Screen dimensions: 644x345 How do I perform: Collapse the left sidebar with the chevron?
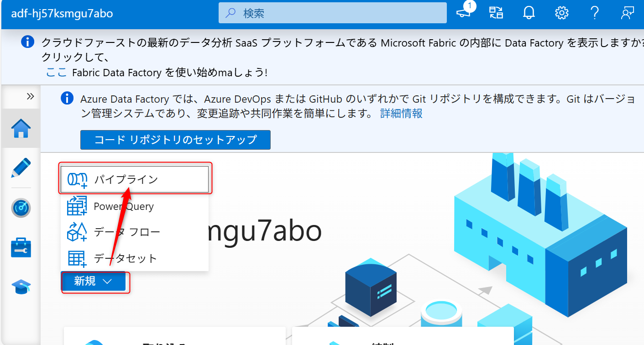(x=30, y=96)
